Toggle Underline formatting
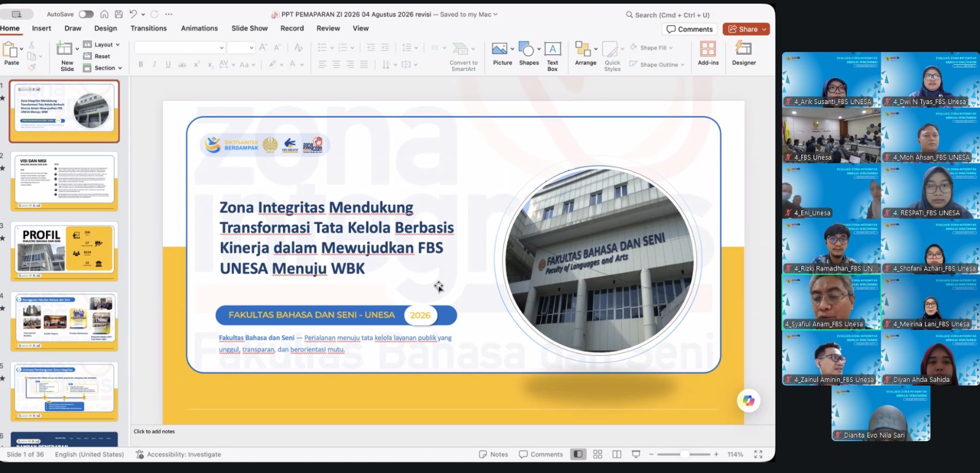Viewport: 980px width, 473px height. pyautogui.click(x=168, y=64)
